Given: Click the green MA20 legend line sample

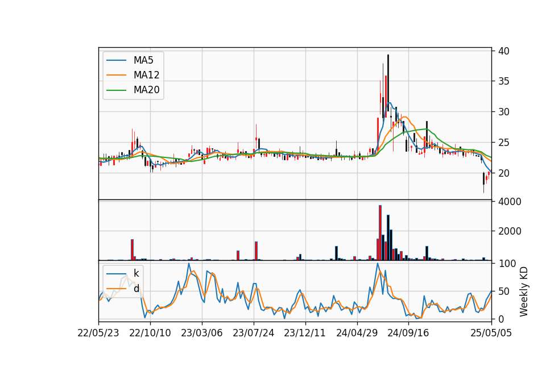Looking at the screenshot, I should (x=116, y=90).
